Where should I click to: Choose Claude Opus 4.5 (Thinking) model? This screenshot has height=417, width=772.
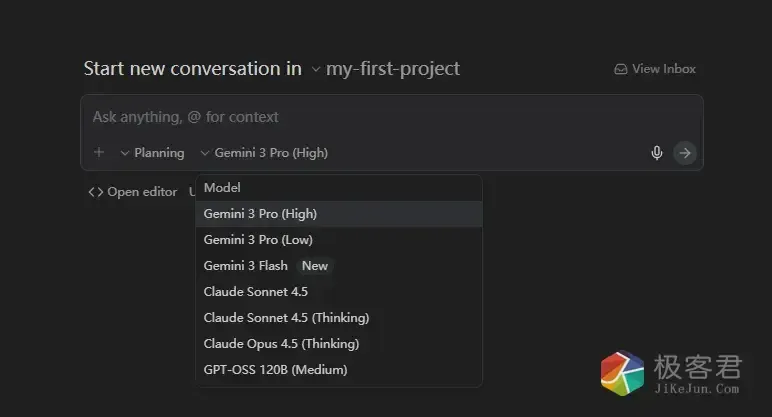pos(281,344)
